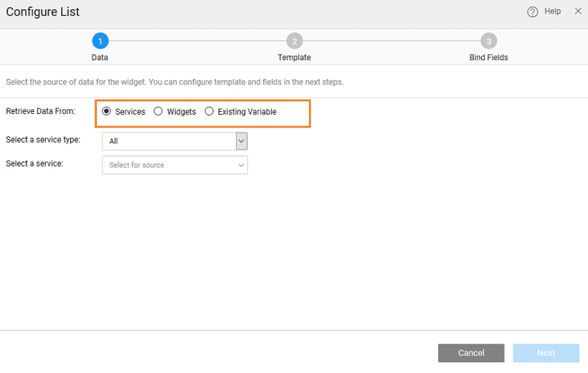Open the Help link text
588x373 pixels.
[552, 11]
